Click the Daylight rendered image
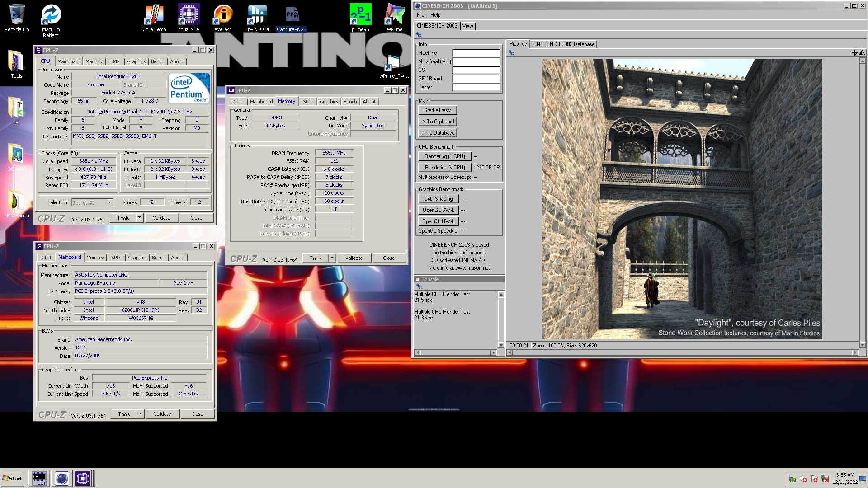The width and height of the screenshot is (868, 488). click(x=682, y=199)
